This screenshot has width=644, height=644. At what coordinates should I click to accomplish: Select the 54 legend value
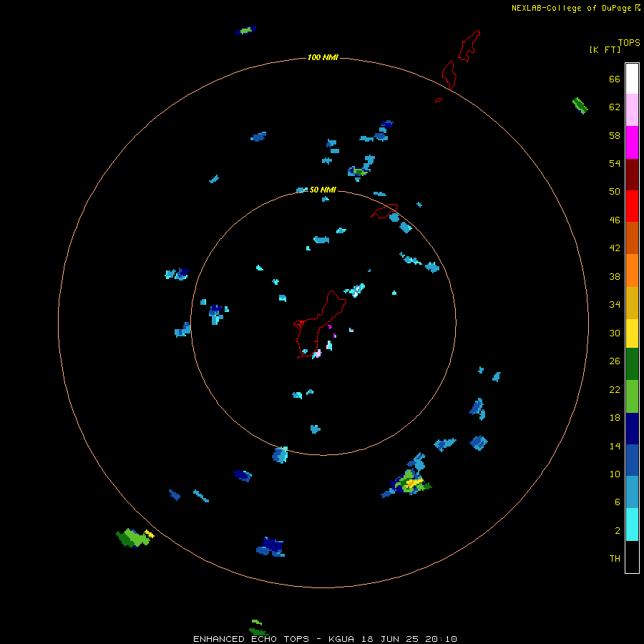pos(615,163)
